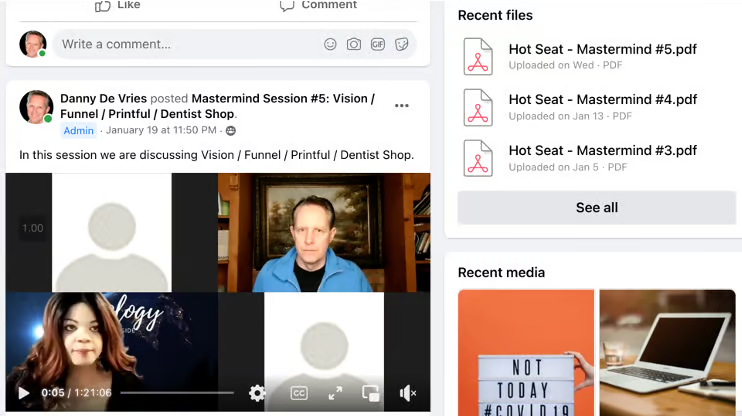
Task: Open Danny De Vries profile photo on the post
Action: (36, 107)
